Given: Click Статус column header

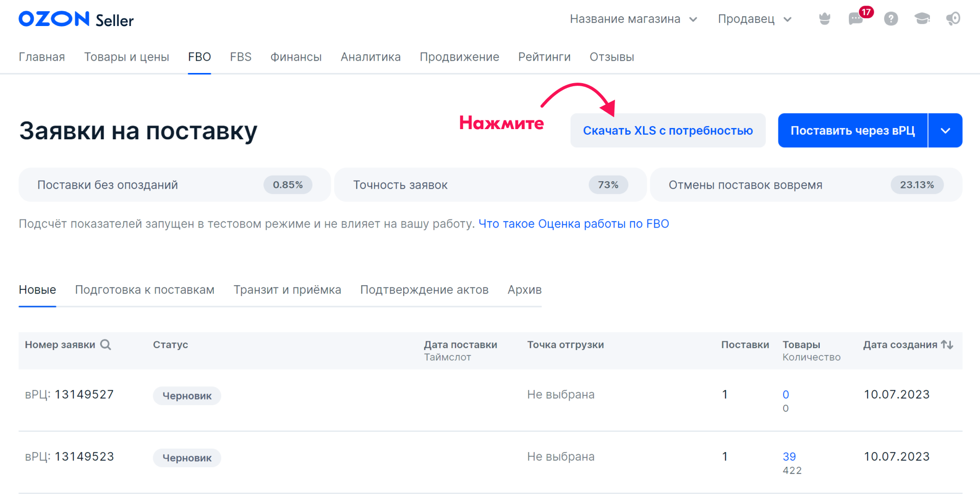Looking at the screenshot, I should coord(170,344).
